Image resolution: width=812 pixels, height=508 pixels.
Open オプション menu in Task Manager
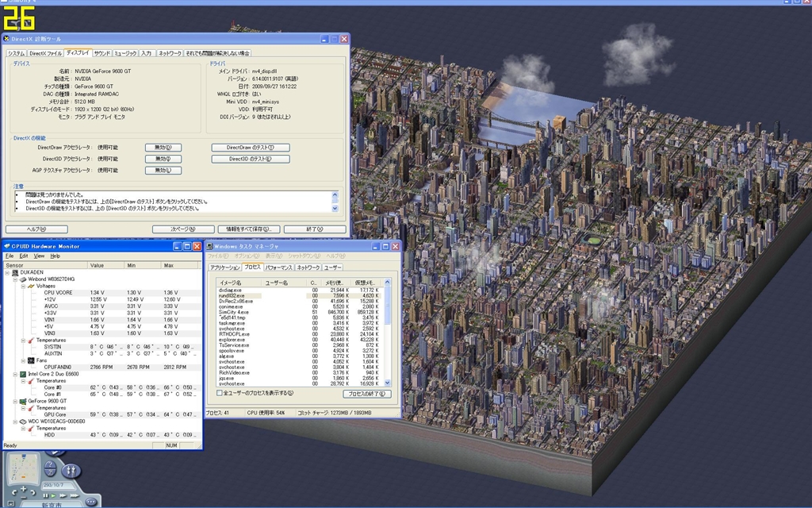tap(247, 256)
